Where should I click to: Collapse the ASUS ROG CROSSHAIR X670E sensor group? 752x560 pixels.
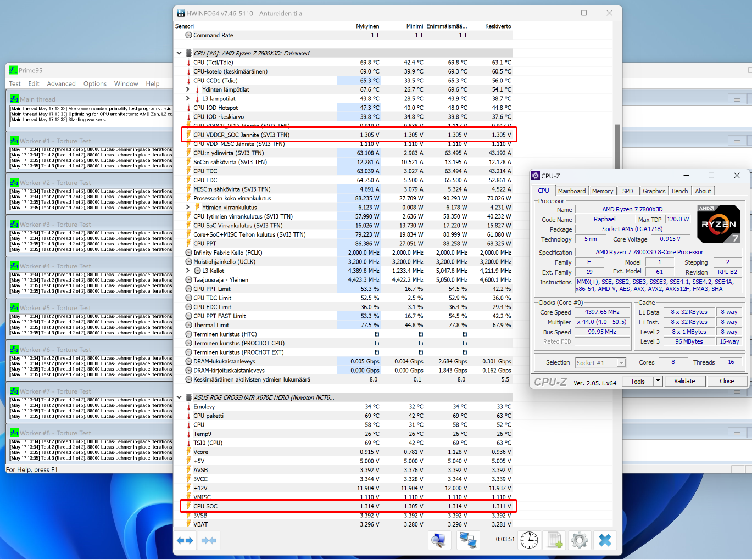click(x=179, y=397)
